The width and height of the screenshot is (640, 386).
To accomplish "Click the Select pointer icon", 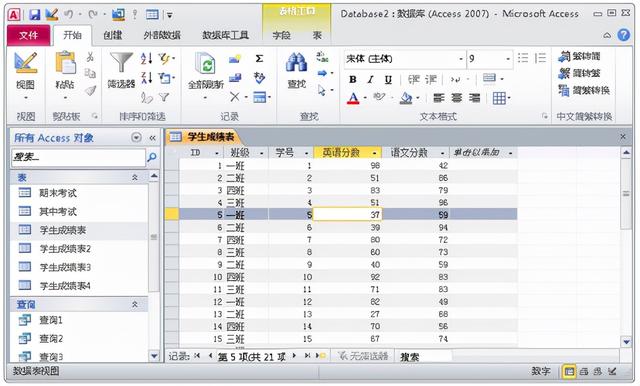I will pyautogui.click(x=322, y=90).
